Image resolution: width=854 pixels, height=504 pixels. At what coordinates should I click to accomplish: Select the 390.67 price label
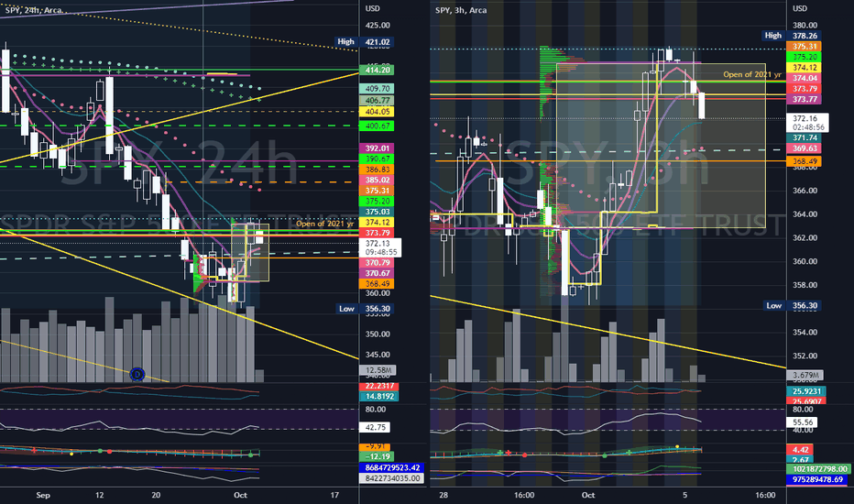(377, 159)
